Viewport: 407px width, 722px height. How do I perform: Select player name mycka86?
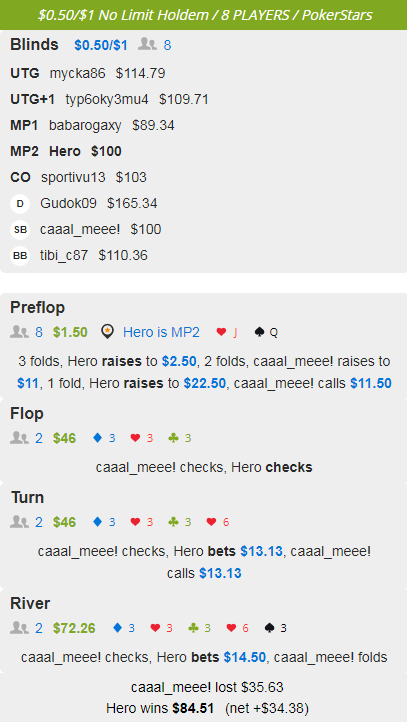click(x=77, y=73)
